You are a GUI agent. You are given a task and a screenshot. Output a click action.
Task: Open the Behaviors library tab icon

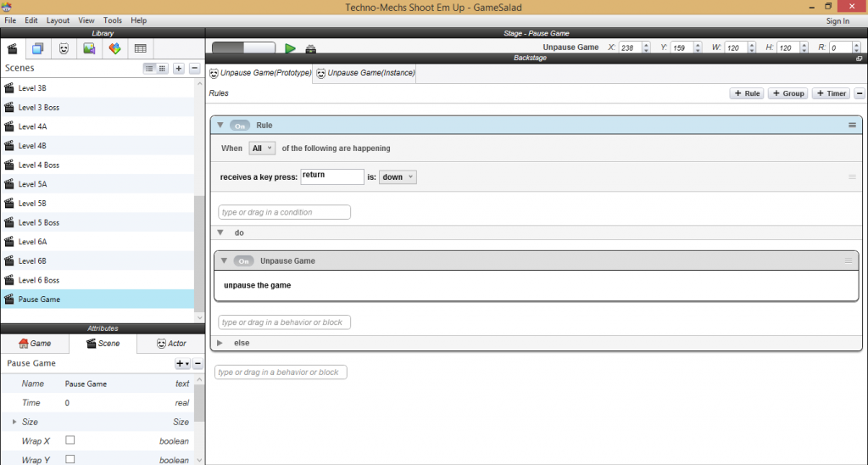114,48
